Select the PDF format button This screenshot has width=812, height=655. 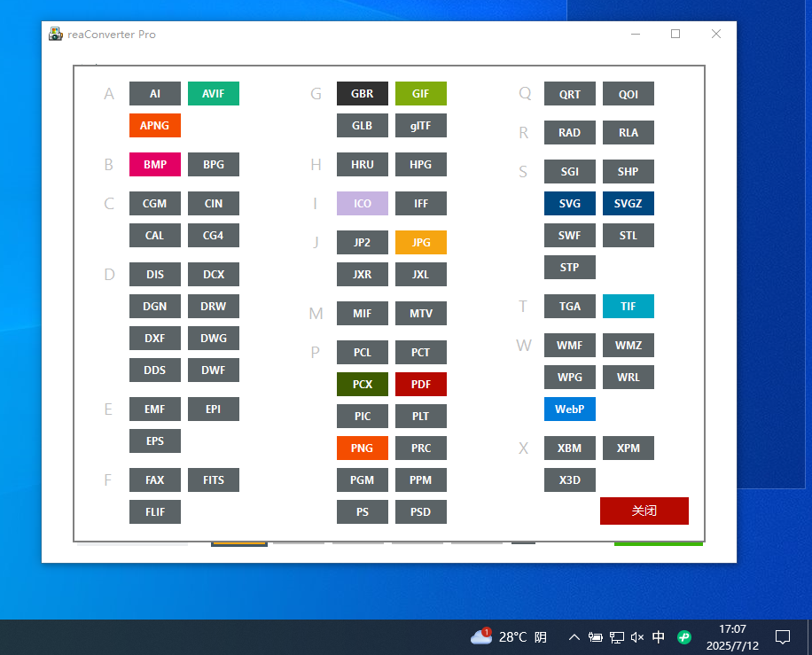(420, 384)
